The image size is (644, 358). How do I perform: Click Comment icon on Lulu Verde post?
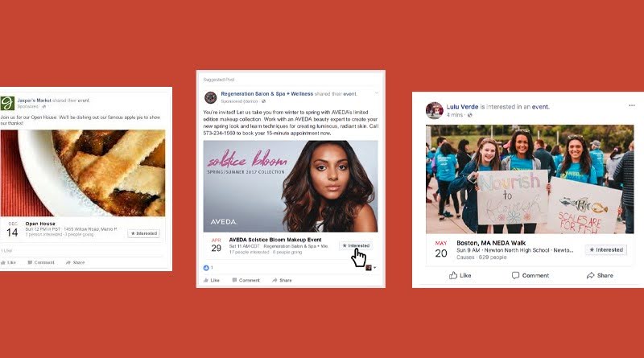click(515, 275)
